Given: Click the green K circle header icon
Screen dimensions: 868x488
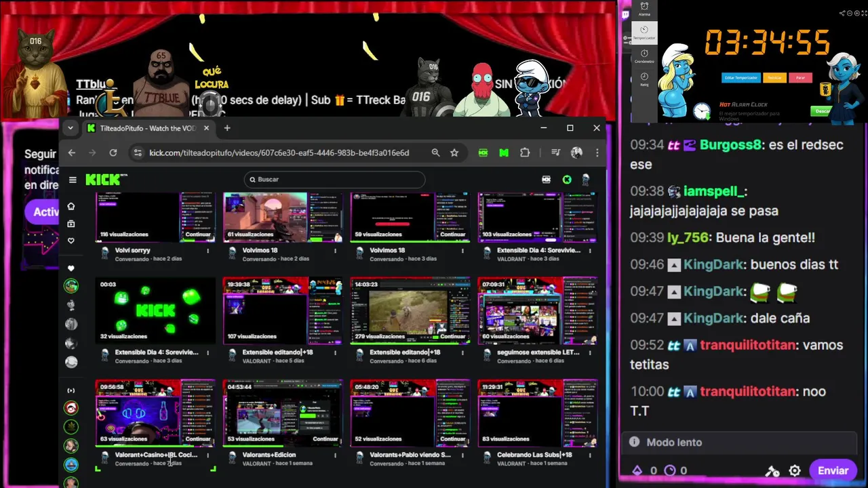Looking at the screenshot, I should [567, 180].
